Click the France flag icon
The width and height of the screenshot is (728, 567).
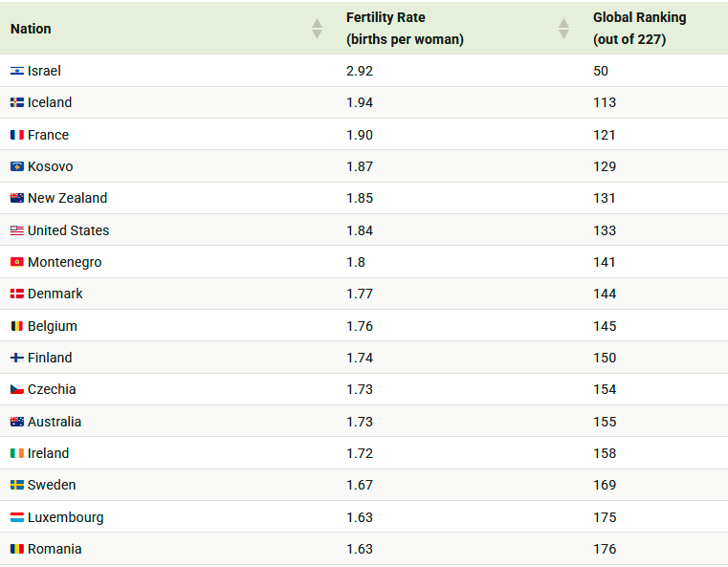17,135
